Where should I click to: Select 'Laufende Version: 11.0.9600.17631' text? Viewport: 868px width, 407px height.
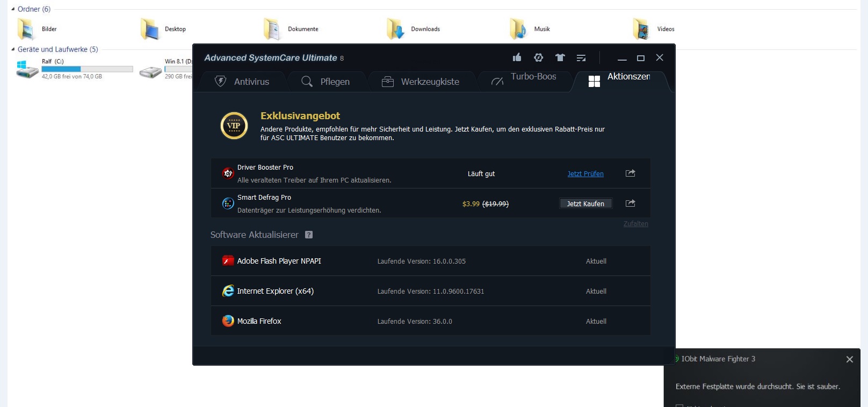(431, 292)
